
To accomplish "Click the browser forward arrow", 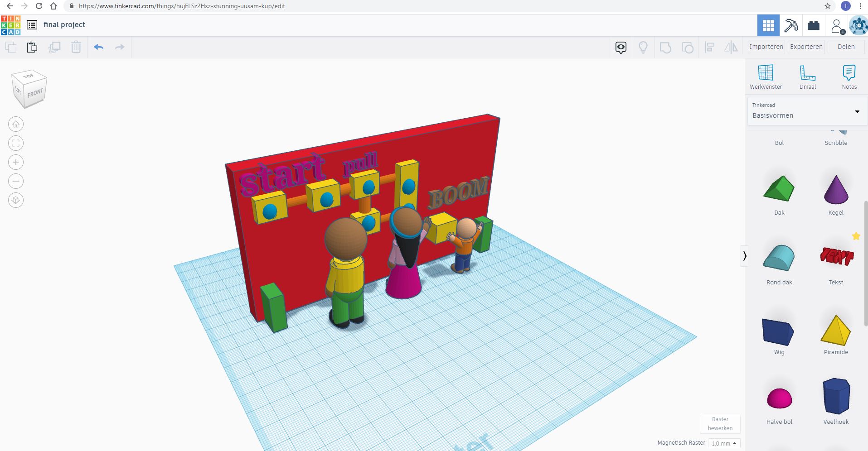I will click(24, 6).
